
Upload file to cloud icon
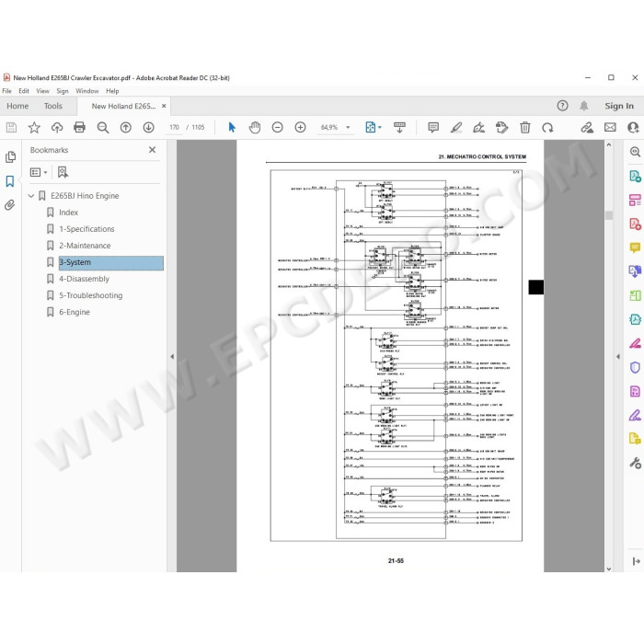(x=57, y=127)
